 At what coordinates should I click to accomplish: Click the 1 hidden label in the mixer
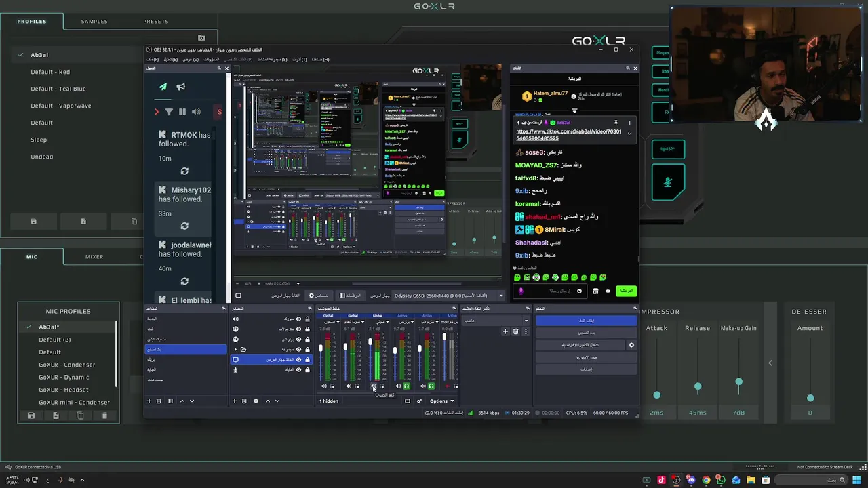(329, 401)
